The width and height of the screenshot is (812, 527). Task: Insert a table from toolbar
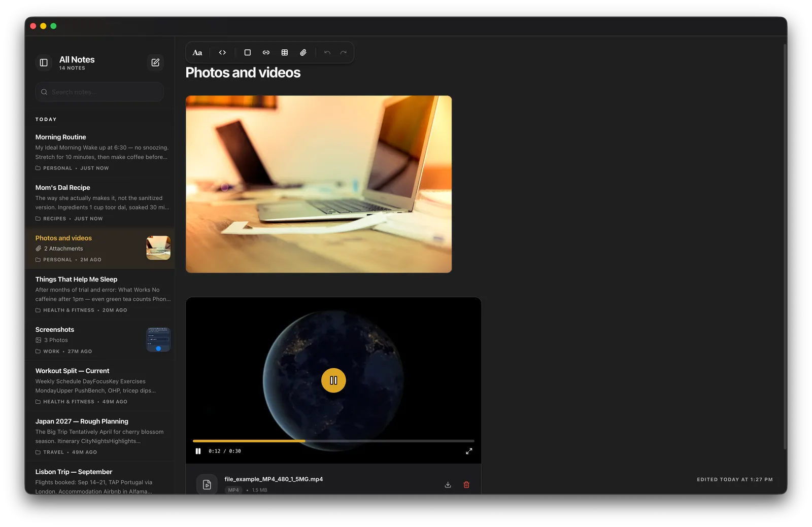click(285, 53)
